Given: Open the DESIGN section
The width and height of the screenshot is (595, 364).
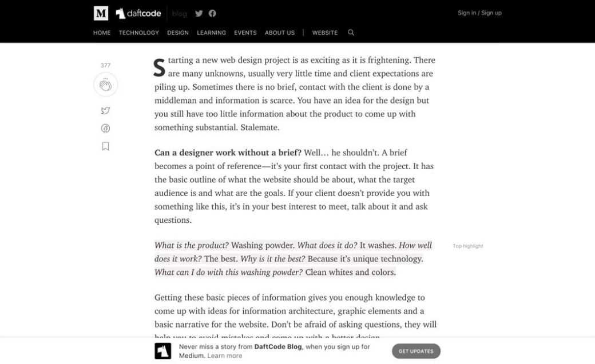Looking at the screenshot, I should click(178, 33).
